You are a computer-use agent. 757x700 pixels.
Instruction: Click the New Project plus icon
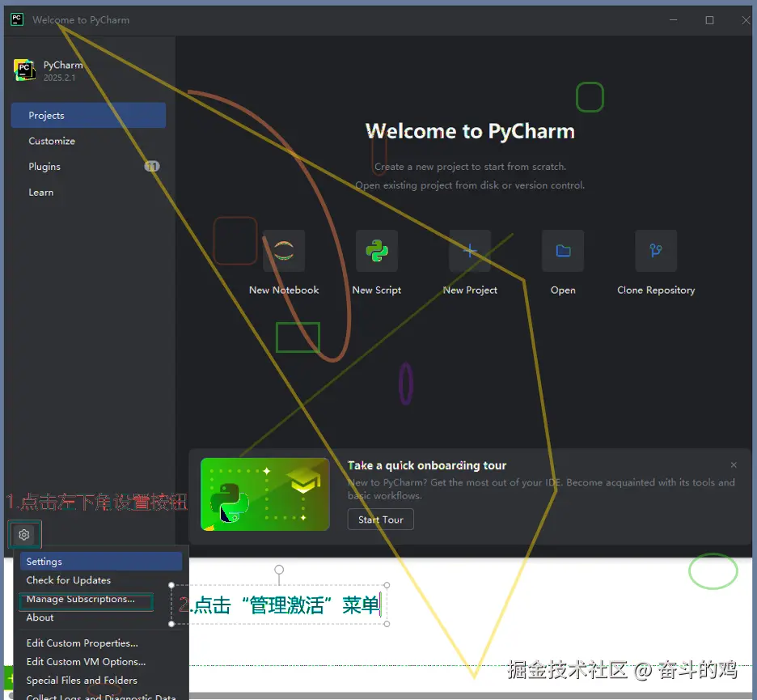pos(470,251)
